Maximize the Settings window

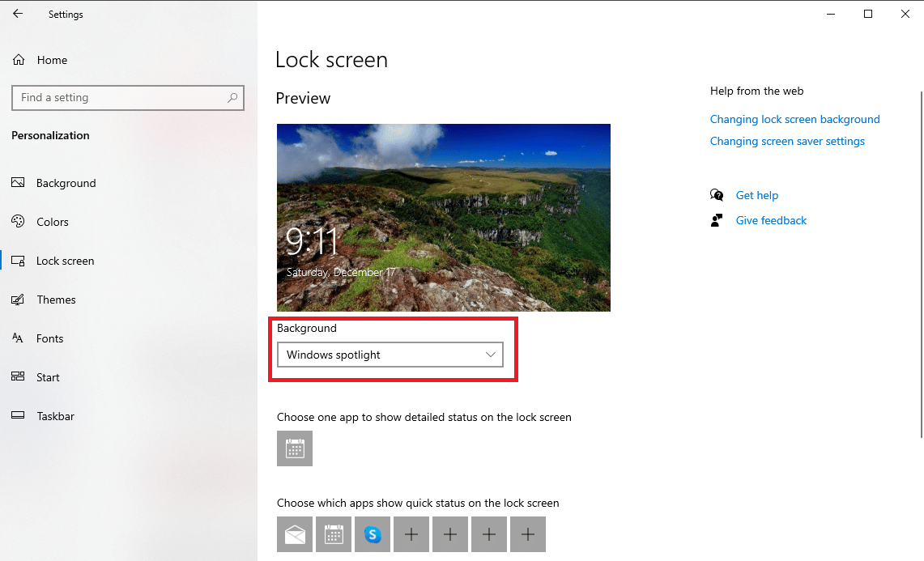(868, 14)
